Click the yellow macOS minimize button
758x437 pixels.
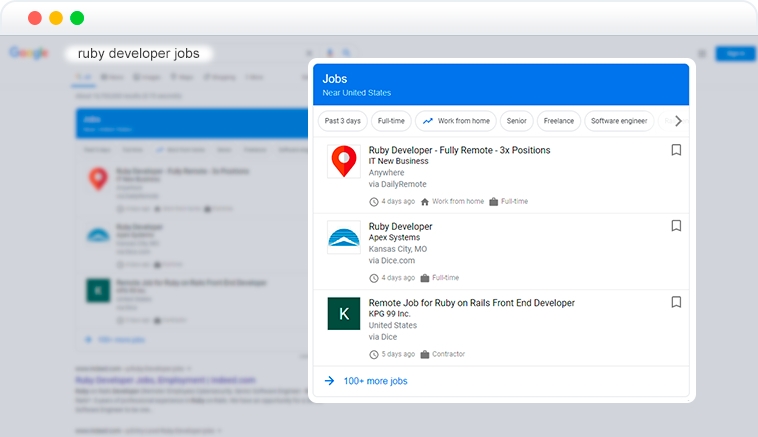[56, 18]
